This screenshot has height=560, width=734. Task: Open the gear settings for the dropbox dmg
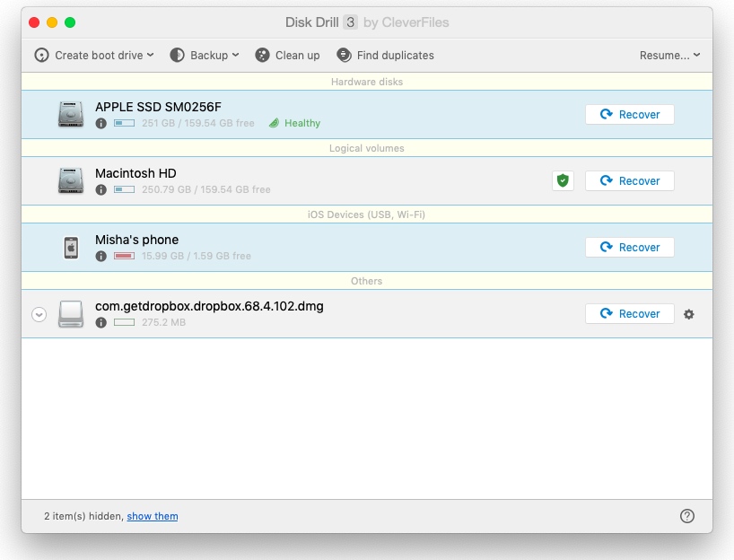[688, 314]
